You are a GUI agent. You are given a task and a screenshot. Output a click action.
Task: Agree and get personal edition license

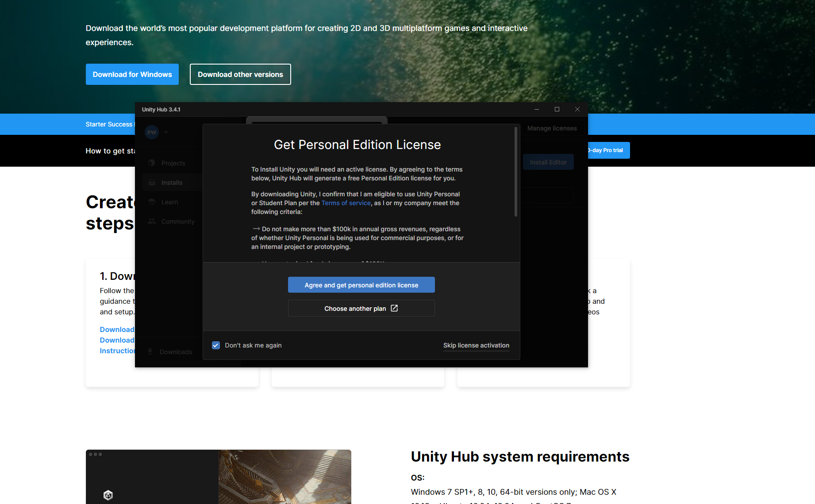click(361, 285)
